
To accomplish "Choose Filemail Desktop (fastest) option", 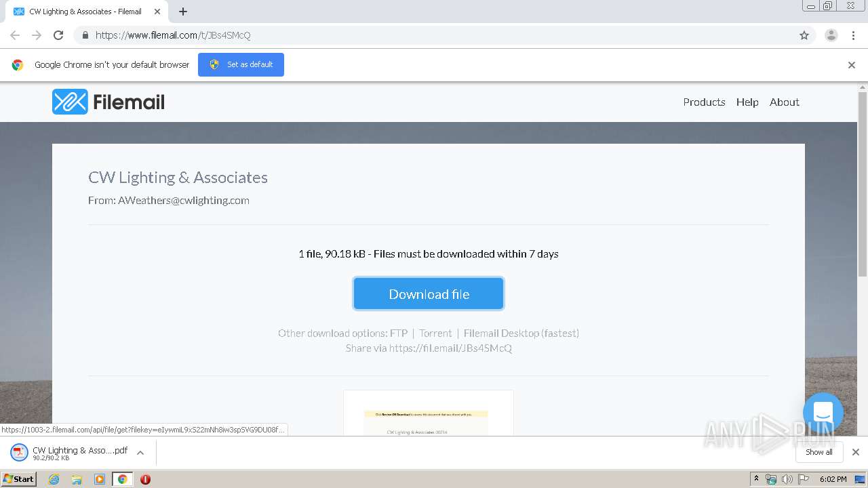I will click(521, 333).
